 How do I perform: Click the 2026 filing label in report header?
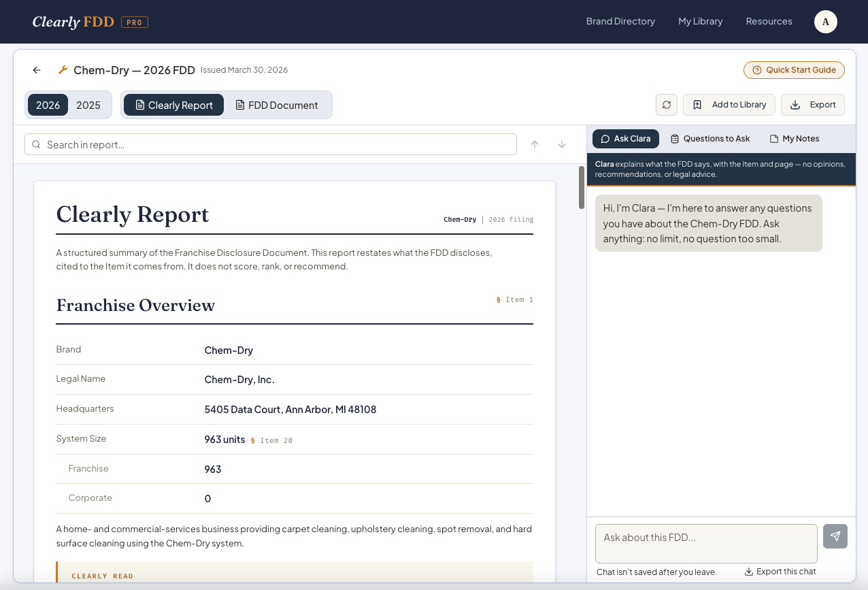[511, 220]
